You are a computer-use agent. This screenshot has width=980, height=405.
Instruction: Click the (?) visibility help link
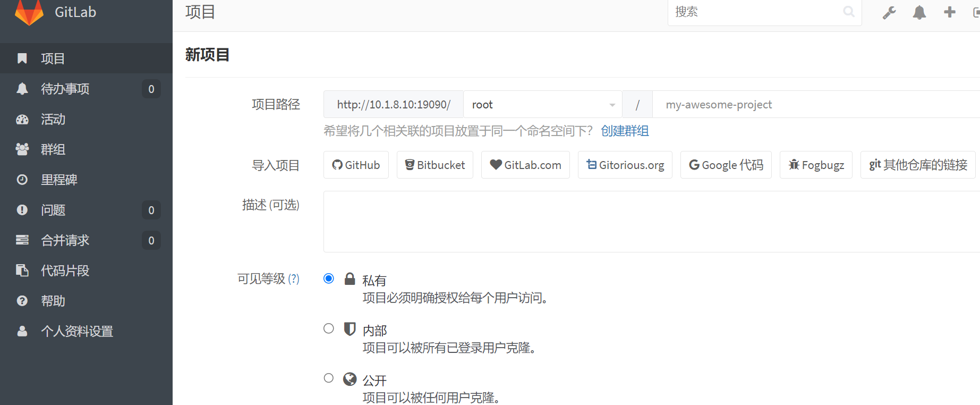[294, 279]
